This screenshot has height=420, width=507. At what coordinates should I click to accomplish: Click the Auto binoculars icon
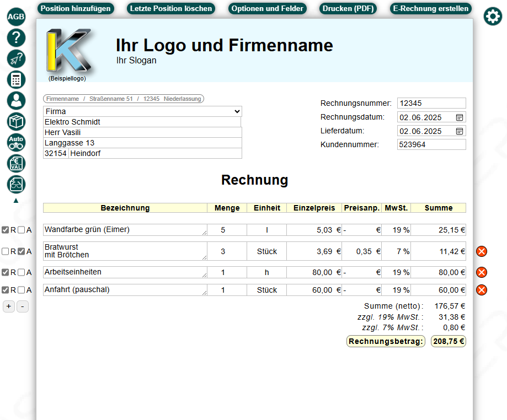tap(16, 142)
